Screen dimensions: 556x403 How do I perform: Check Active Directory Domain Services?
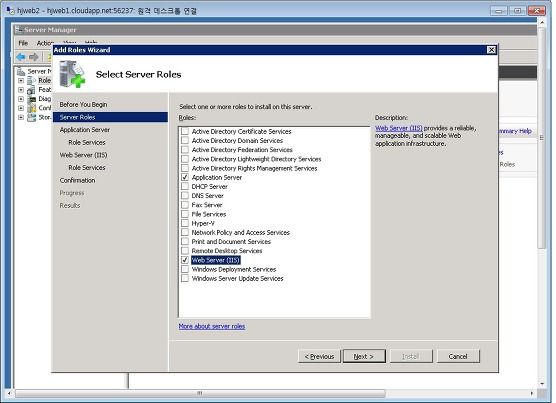185,140
